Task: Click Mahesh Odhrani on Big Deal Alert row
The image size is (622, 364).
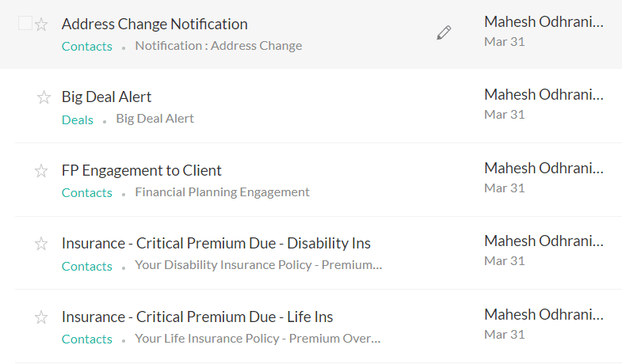Action: (543, 95)
